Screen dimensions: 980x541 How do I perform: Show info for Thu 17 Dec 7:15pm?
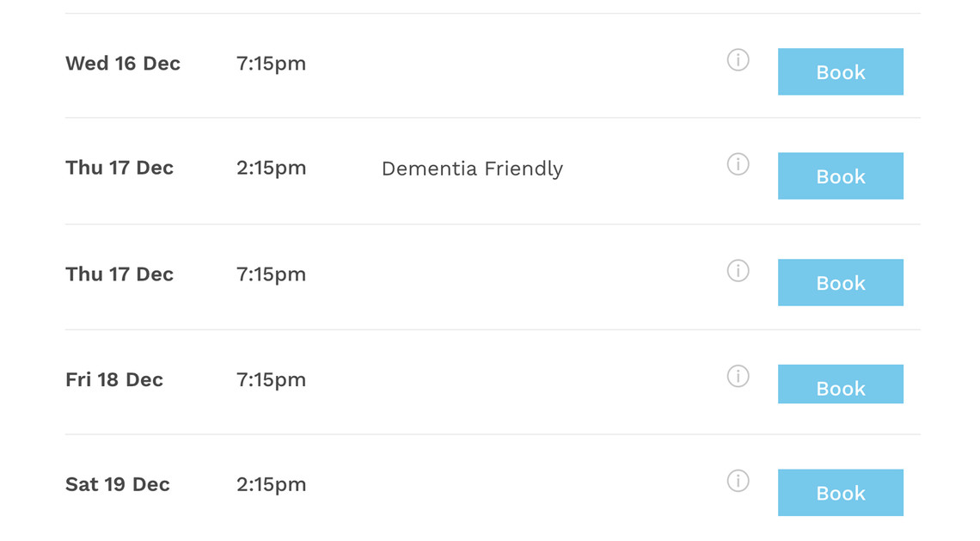coord(738,271)
